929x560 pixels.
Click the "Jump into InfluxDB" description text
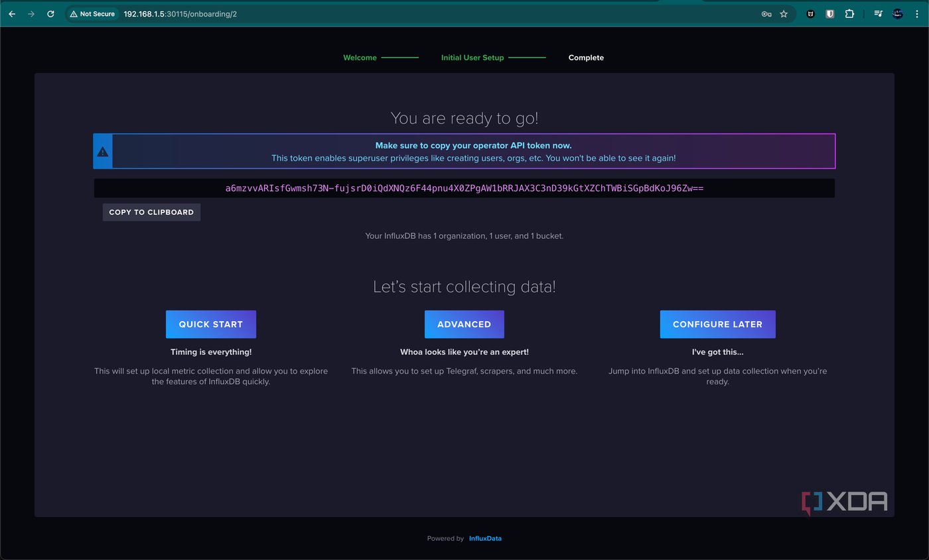click(717, 377)
